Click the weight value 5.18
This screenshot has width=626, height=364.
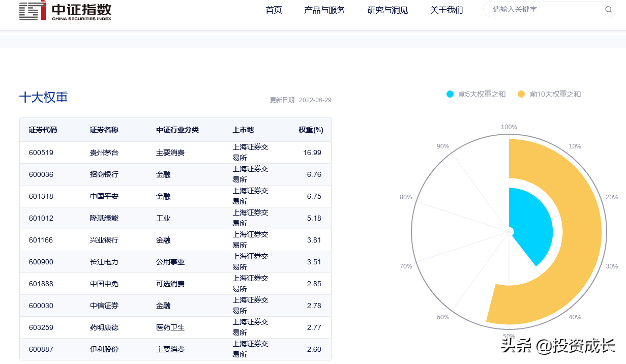[x=314, y=218]
